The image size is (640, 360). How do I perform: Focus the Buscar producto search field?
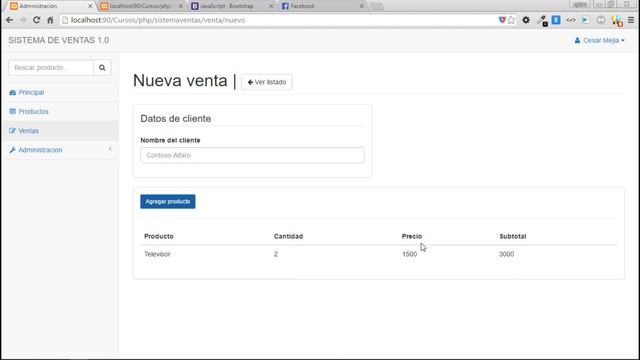click(x=51, y=68)
